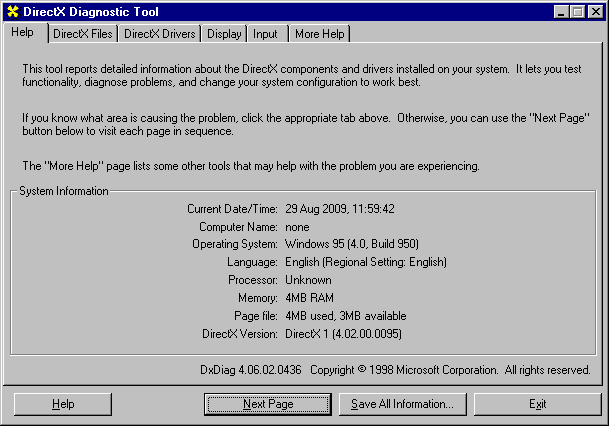Viewport: 609px width, 426px height.
Task: Click the DirectX Version value text
Action: click(x=346, y=332)
